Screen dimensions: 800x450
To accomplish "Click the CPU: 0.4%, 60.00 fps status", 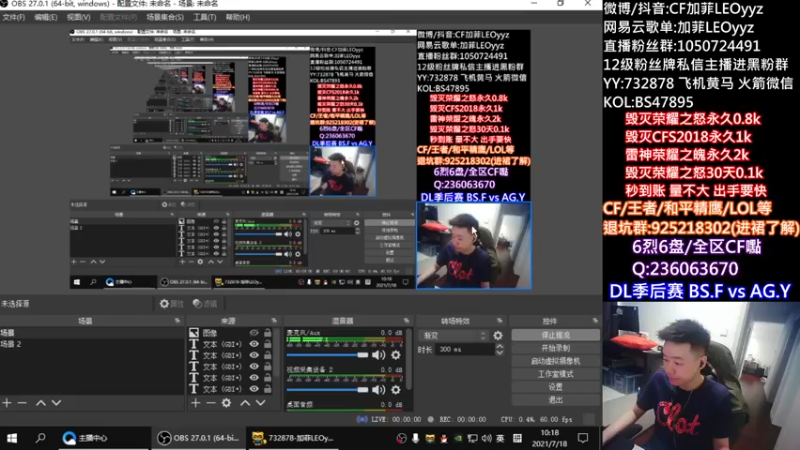I will 536,419.
